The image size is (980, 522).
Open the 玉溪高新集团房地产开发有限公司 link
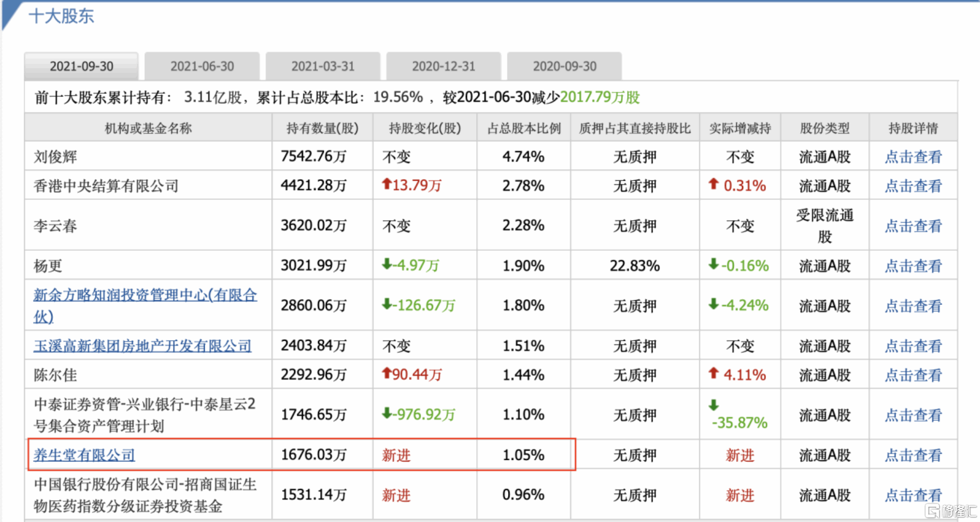(x=142, y=345)
